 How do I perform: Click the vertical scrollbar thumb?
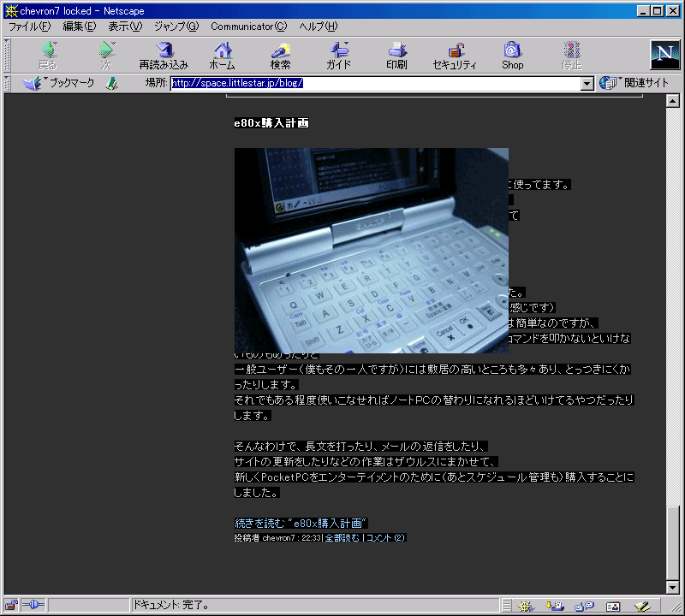(673, 542)
